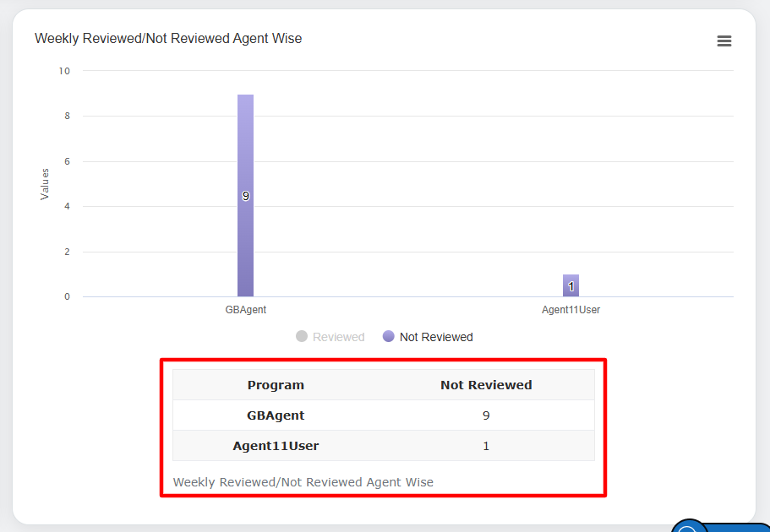Screen dimensions: 770x532
Task: Select the GBAgent row header in table
Action: pyautogui.click(x=276, y=415)
